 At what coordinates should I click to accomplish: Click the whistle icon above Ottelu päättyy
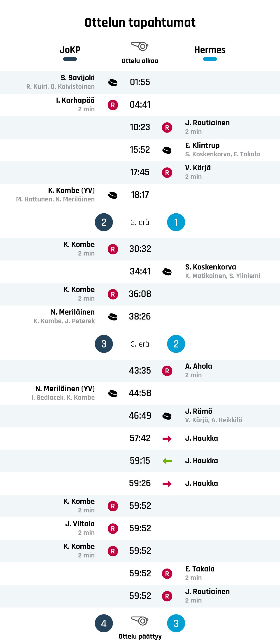(140, 621)
